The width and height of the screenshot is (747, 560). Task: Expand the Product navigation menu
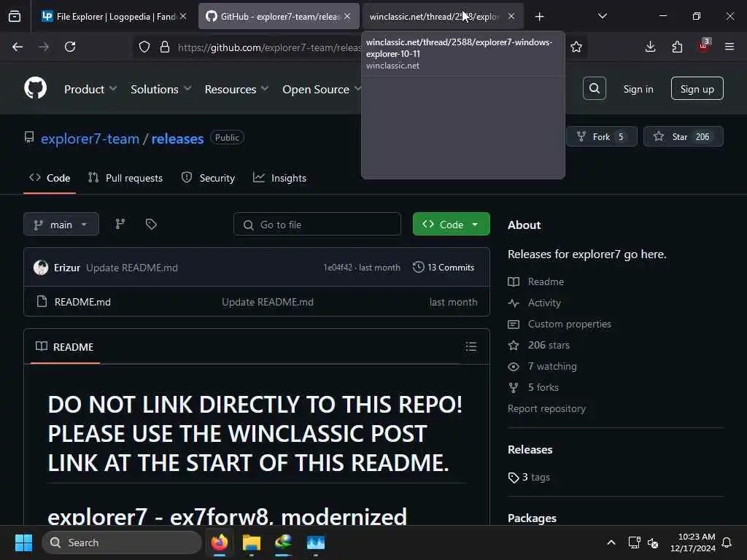(x=90, y=89)
